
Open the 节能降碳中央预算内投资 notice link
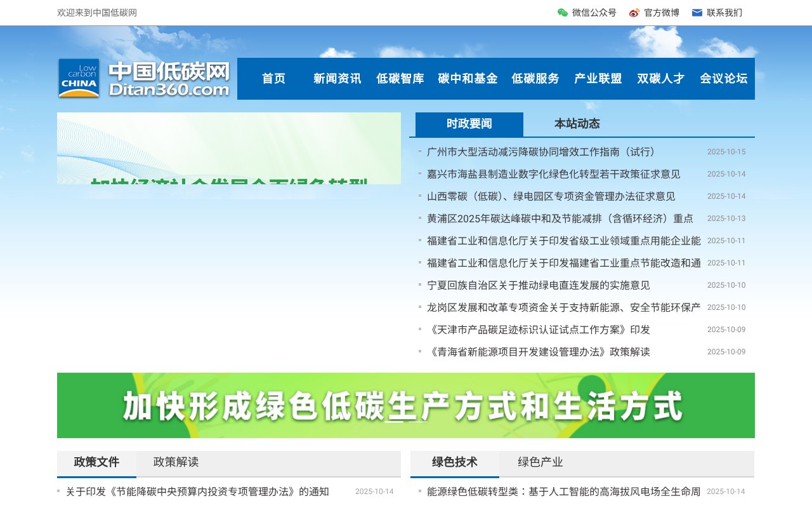click(x=197, y=491)
